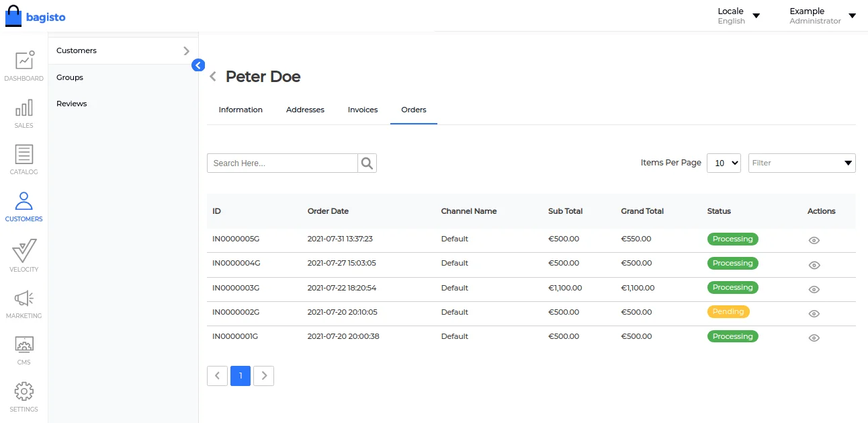The height and width of the screenshot is (423, 868).
Task: Click page 1 pagination button
Action: 241,376
